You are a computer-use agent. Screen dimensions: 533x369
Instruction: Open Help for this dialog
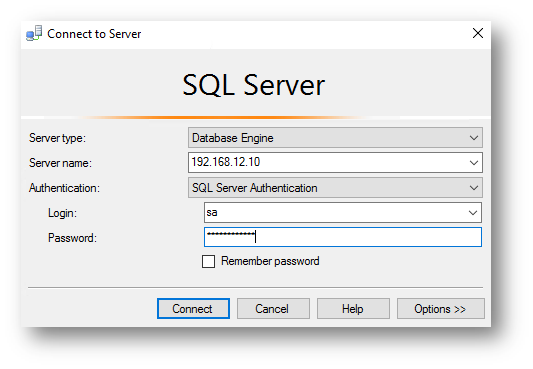[x=353, y=309]
